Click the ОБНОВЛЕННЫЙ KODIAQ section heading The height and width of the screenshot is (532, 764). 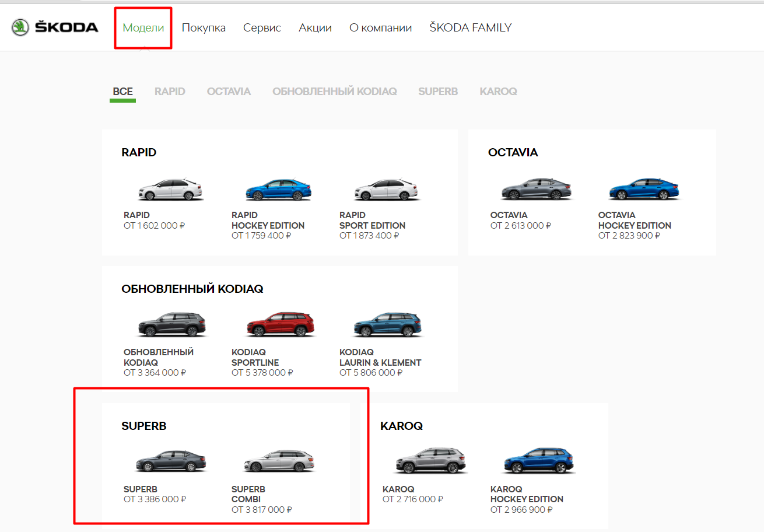tap(192, 289)
